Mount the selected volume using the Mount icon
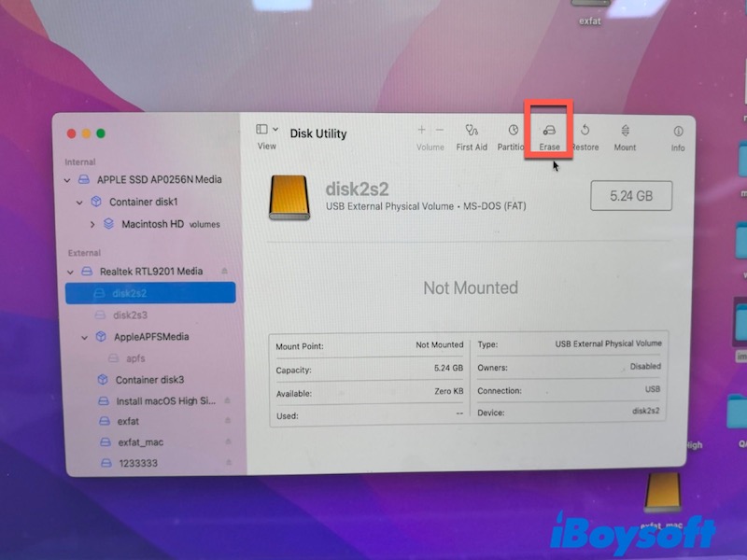 [624, 132]
